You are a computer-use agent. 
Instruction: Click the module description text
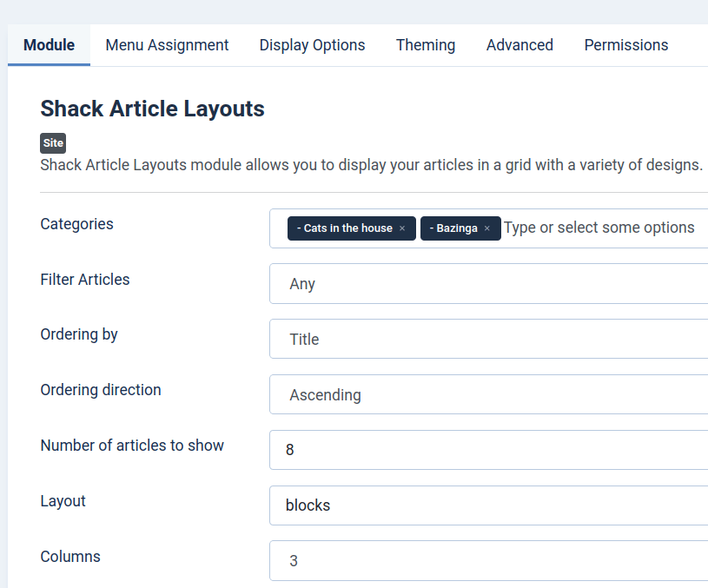click(371, 165)
